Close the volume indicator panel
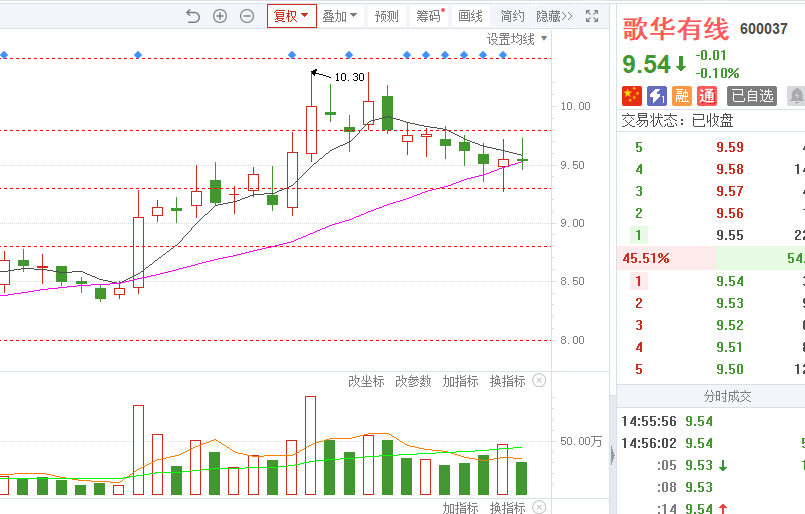Image resolution: width=805 pixels, height=514 pixels. click(x=539, y=381)
